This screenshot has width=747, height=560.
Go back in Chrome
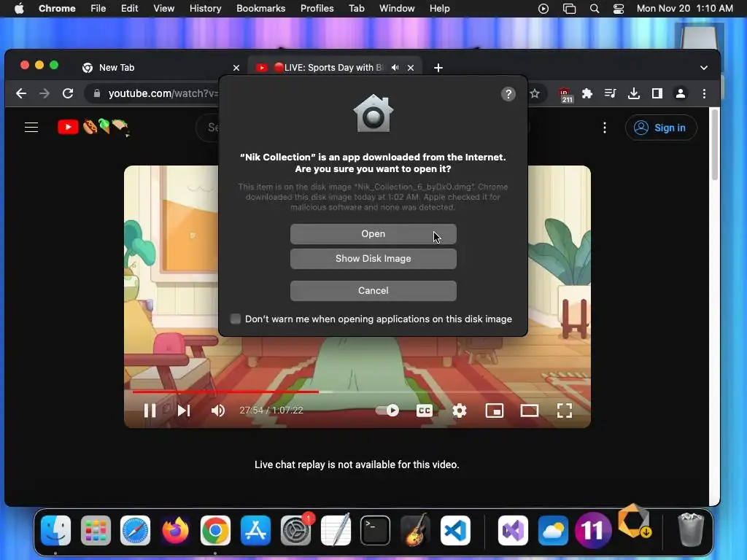[x=21, y=93]
